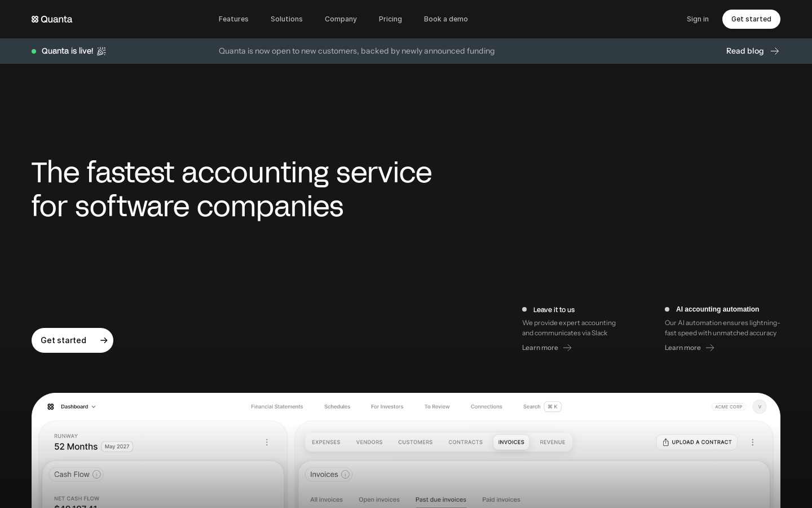
Task: Select the Invoices tab
Action: click(x=511, y=442)
